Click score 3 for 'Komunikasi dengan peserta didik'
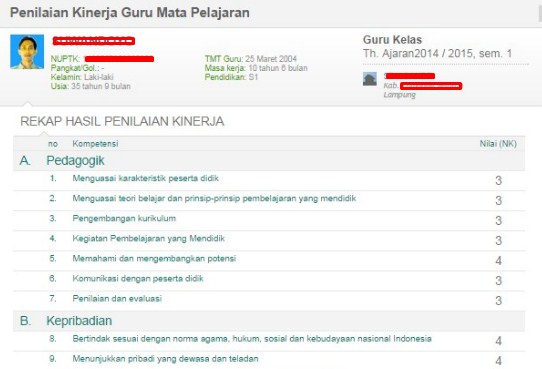The image size is (542, 369). point(498,281)
